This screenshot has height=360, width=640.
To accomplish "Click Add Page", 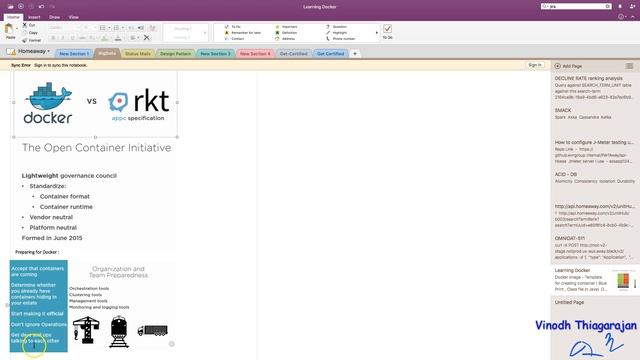I will tap(568, 66).
